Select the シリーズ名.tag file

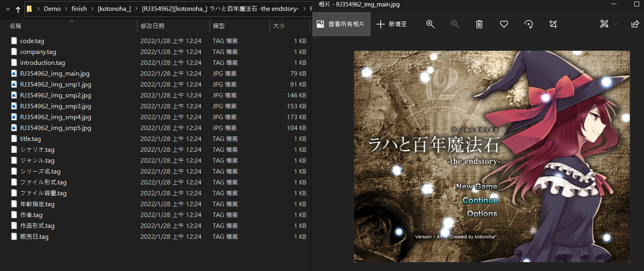point(40,171)
